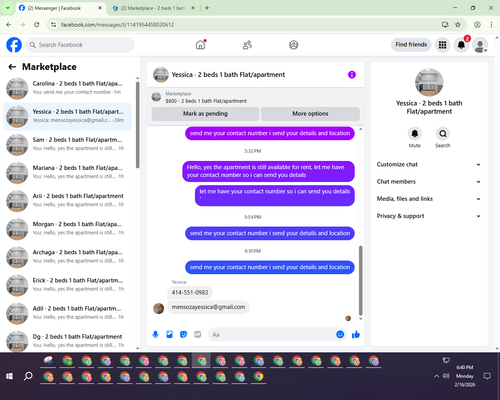Open Windows notification center

tap(487, 376)
